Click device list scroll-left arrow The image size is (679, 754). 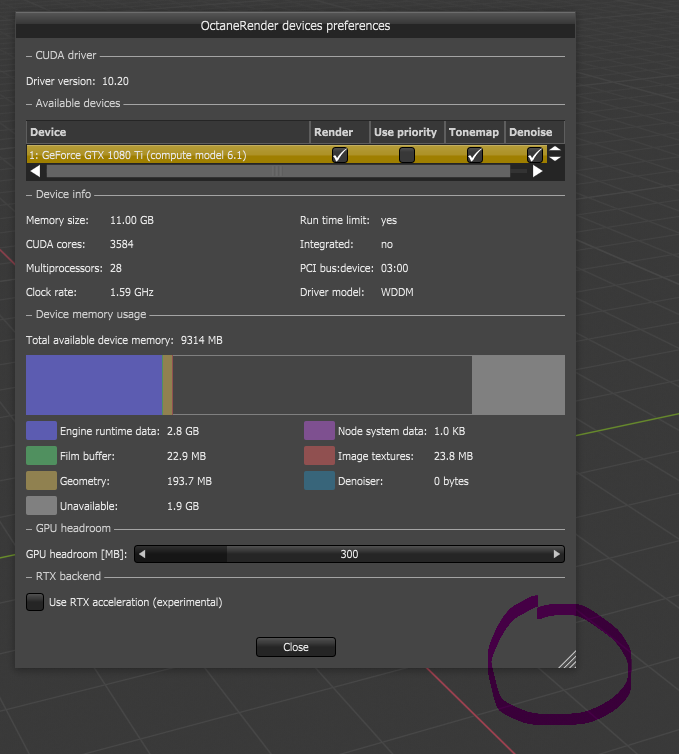coord(36,171)
